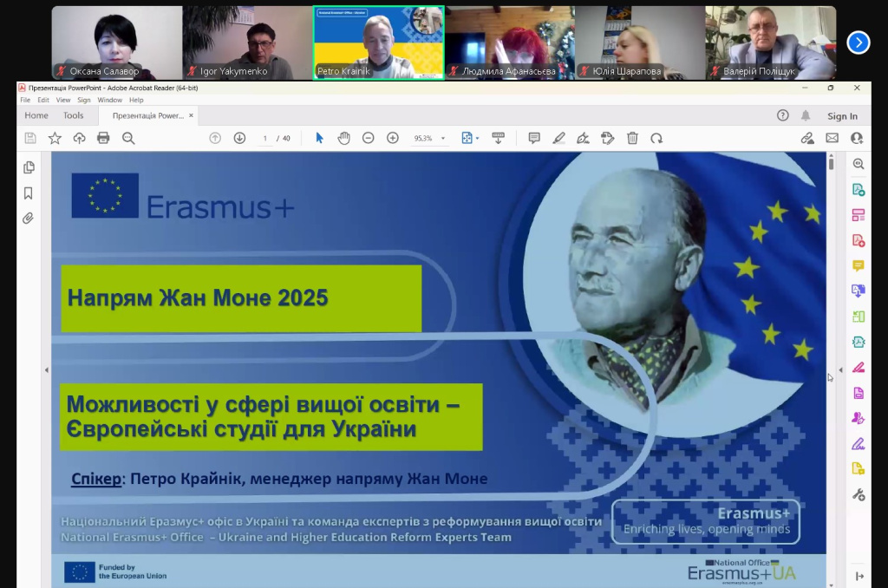This screenshot has height=588, width=888.
Task: Select Igor Yakymenko video thumbnail
Action: click(247, 42)
